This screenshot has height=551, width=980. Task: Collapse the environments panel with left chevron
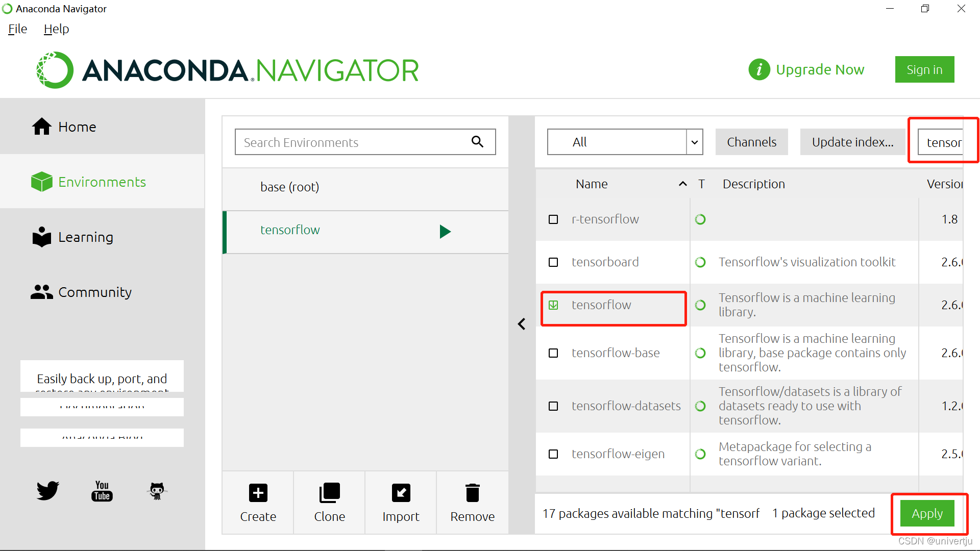click(x=522, y=324)
